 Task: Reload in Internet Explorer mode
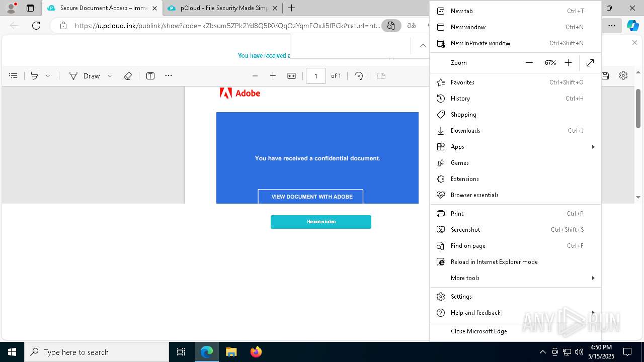pyautogui.click(x=516, y=262)
